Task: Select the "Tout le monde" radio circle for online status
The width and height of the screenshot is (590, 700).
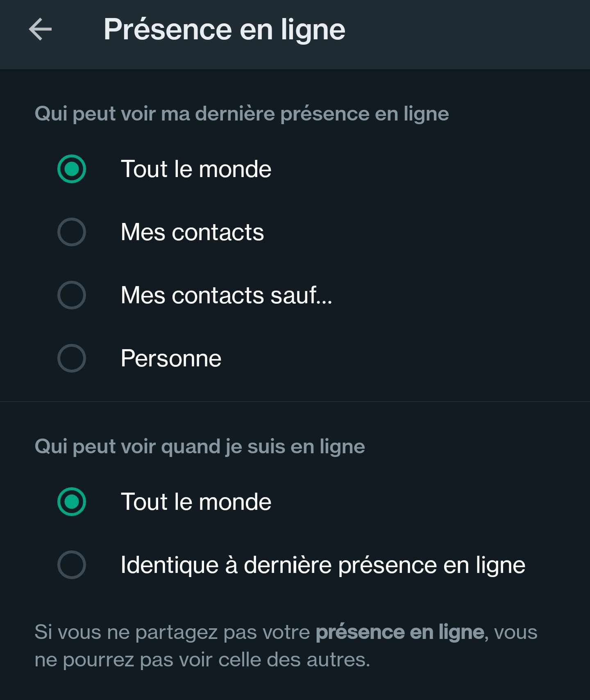Action: click(72, 502)
